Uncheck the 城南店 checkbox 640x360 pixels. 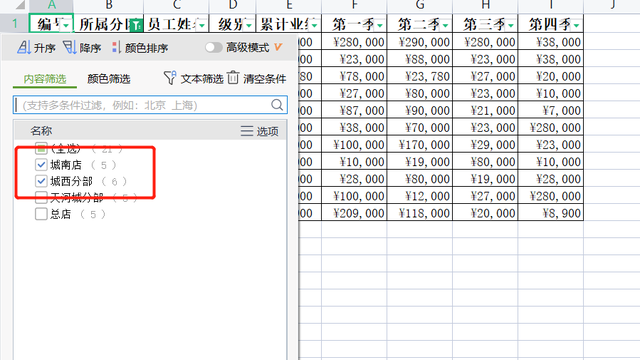coord(41,164)
